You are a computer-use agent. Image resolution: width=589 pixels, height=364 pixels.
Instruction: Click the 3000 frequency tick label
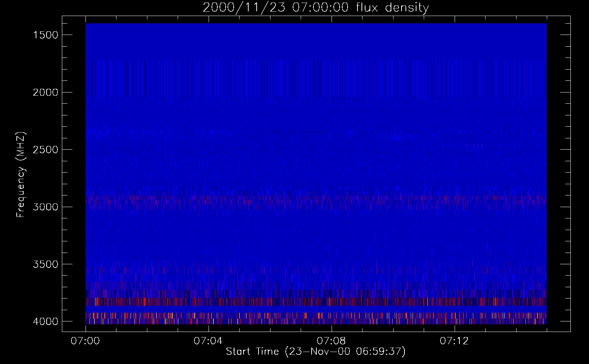pyautogui.click(x=46, y=207)
